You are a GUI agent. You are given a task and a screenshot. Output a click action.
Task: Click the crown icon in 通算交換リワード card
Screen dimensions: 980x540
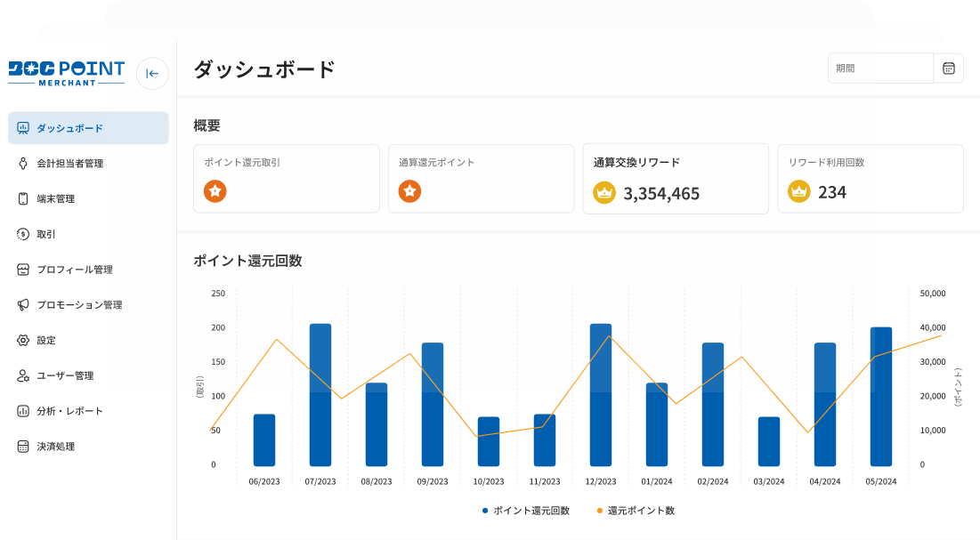604,192
